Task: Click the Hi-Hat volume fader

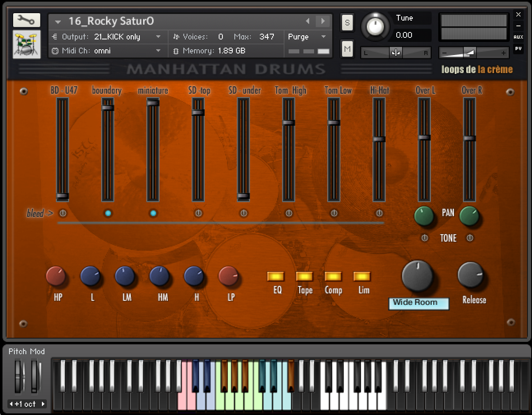Action: (378, 140)
